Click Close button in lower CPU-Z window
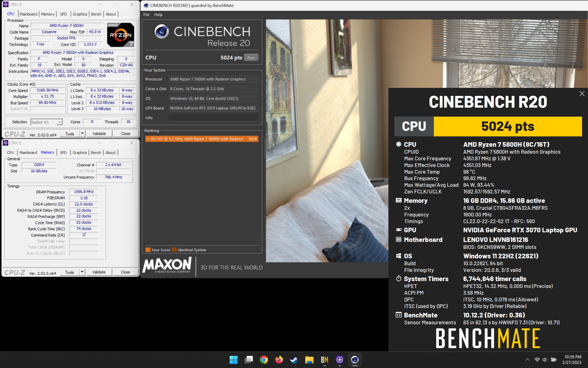The width and height of the screenshot is (588, 368). (125, 272)
